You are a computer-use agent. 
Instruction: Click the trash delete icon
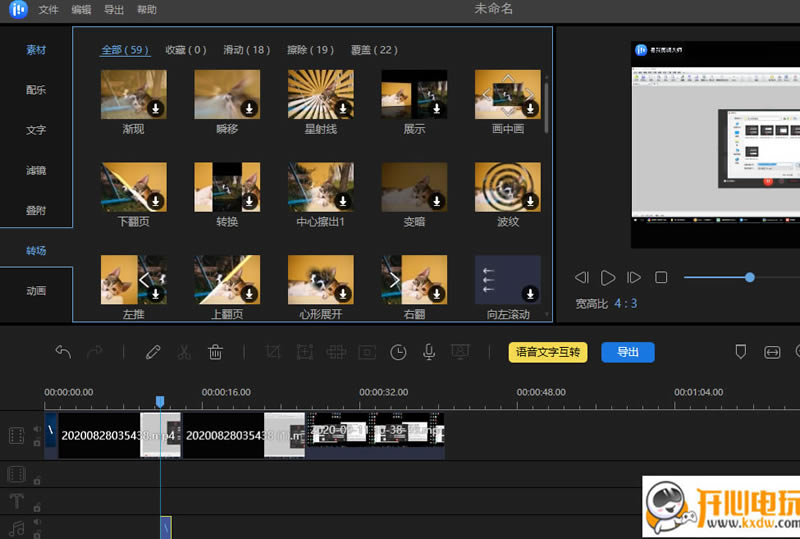click(x=215, y=352)
